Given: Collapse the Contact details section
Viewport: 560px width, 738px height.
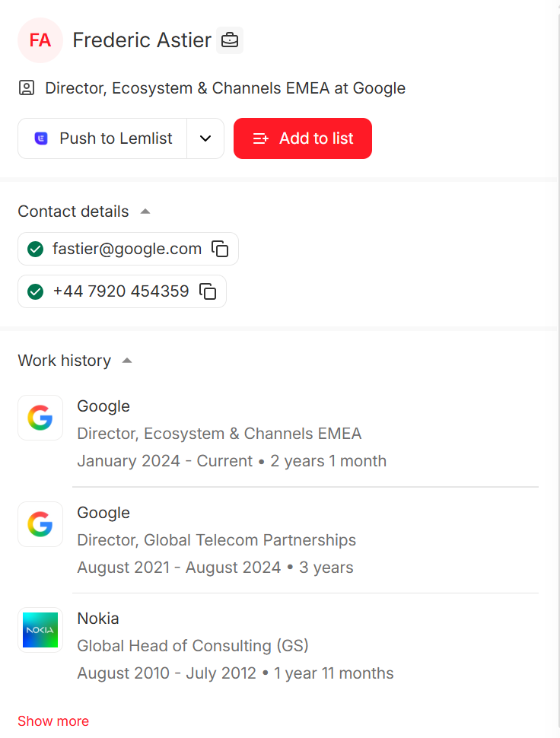Looking at the screenshot, I should tap(145, 212).
